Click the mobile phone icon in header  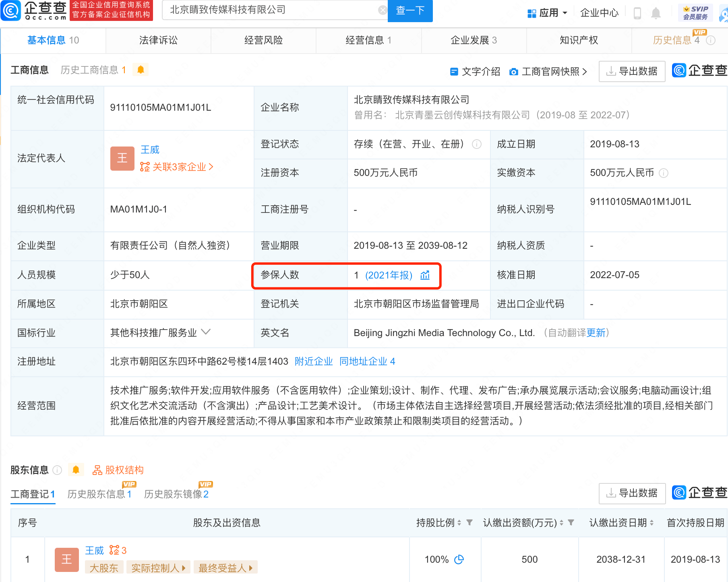(637, 13)
